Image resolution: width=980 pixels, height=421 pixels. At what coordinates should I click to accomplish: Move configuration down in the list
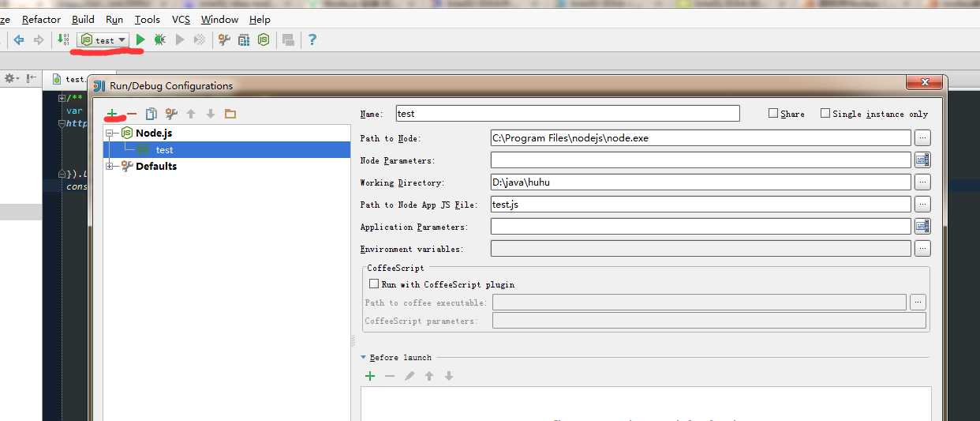(211, 114)
